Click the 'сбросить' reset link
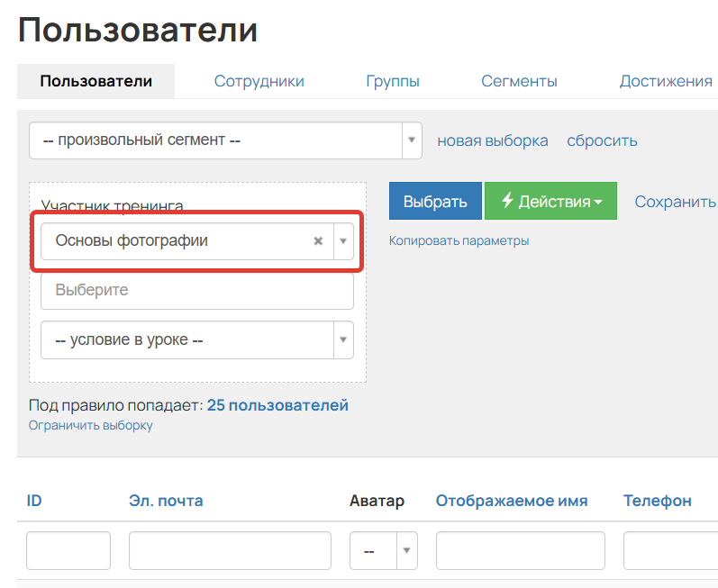The width and height of the screenshot is (718, 588). (602, 140)
